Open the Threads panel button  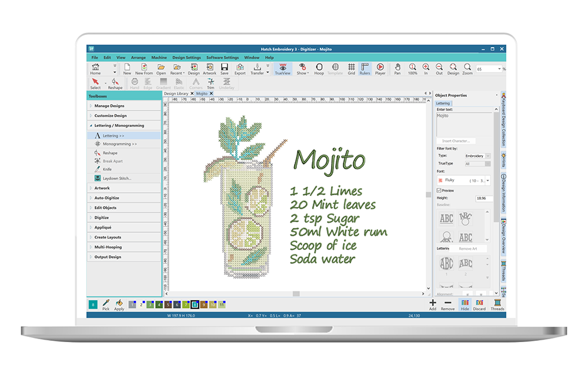tap(497, 304)
